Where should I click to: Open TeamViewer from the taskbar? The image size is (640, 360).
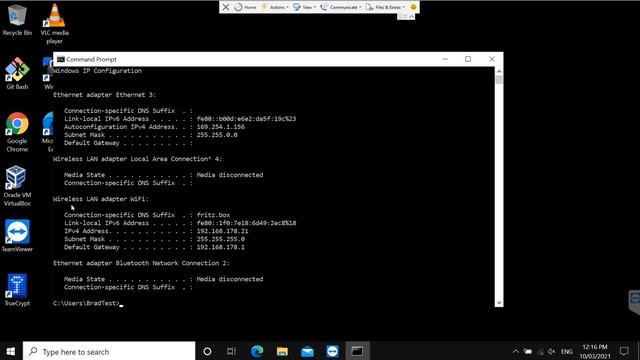point(332,351)
